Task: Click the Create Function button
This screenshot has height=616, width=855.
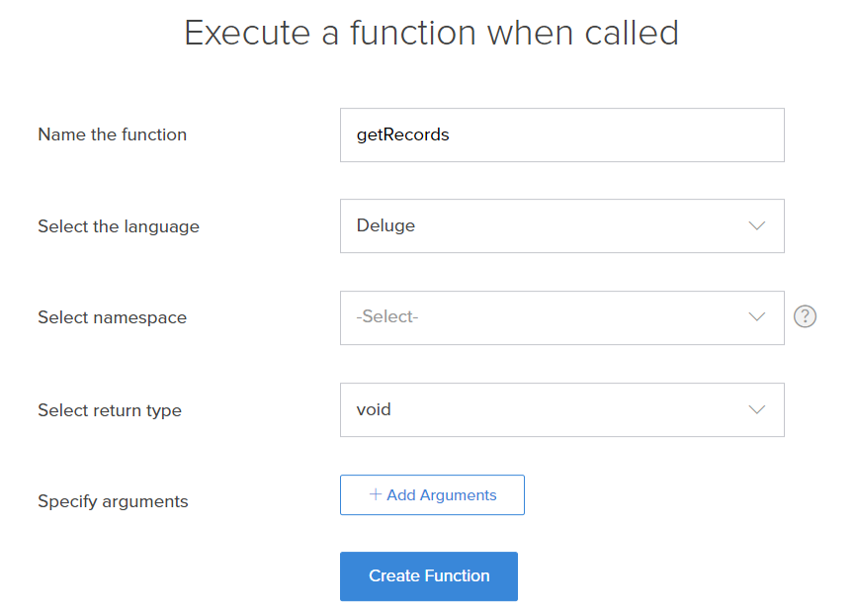Action: pyautogui.click(x=429, y=576)
